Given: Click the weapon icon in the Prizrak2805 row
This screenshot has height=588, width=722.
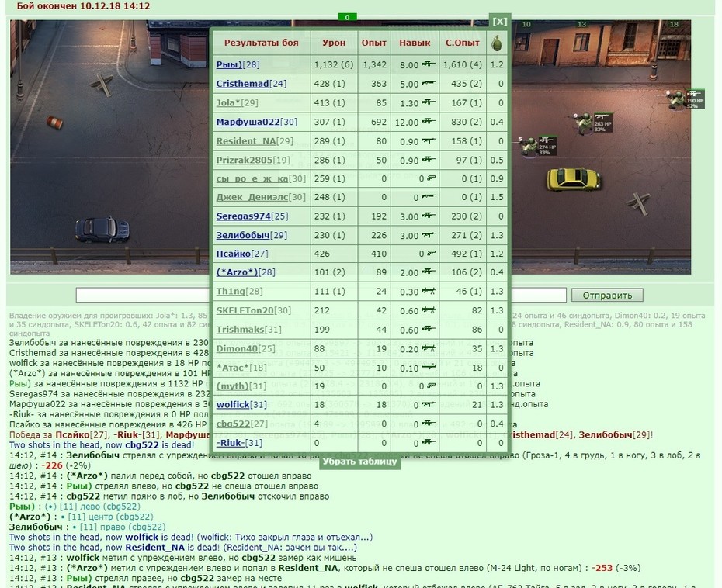Looking at the screenshot, I should [x=429, y=160].
